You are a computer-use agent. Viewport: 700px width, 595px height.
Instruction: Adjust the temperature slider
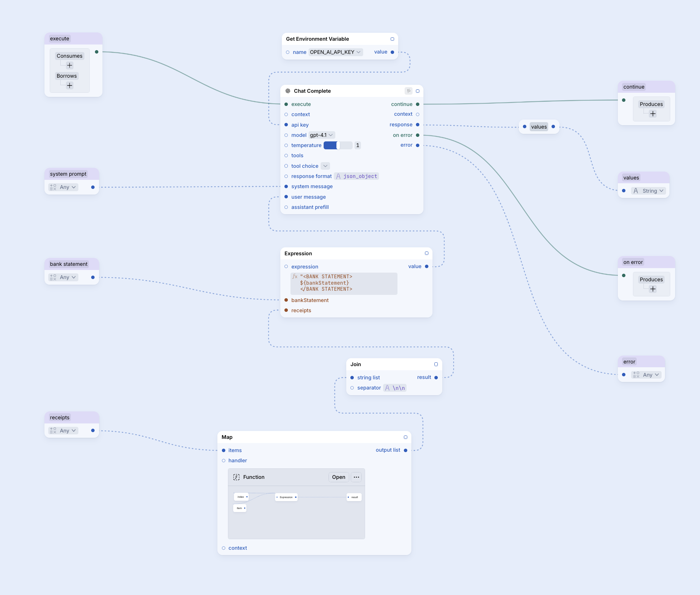[338, 145]
